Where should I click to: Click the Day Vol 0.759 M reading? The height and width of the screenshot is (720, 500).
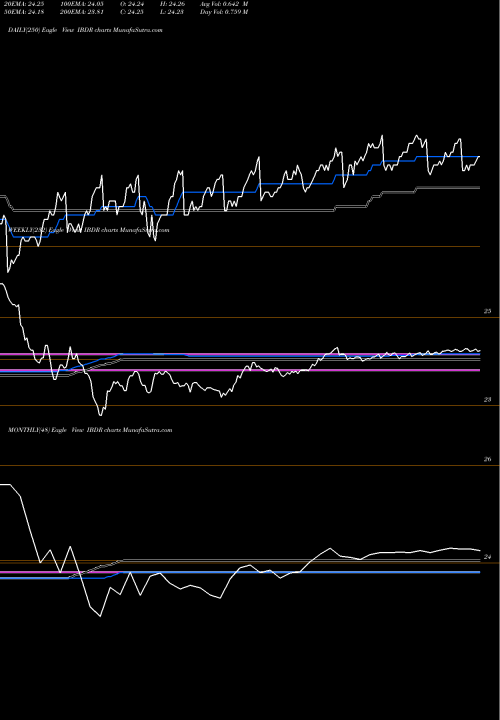coord(224,12)
